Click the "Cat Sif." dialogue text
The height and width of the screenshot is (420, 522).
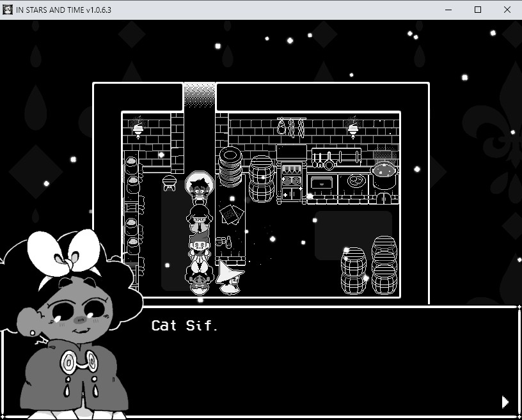pos(184,325)
